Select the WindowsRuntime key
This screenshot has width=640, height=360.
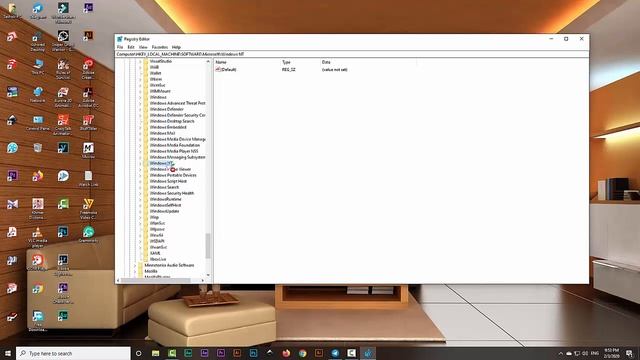[x=165, y=199]
